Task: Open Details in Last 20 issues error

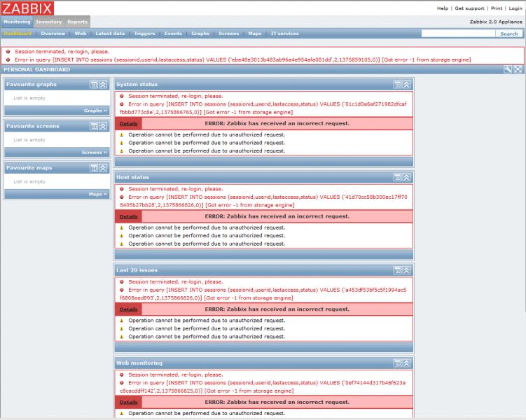Action: pos(128,309)
